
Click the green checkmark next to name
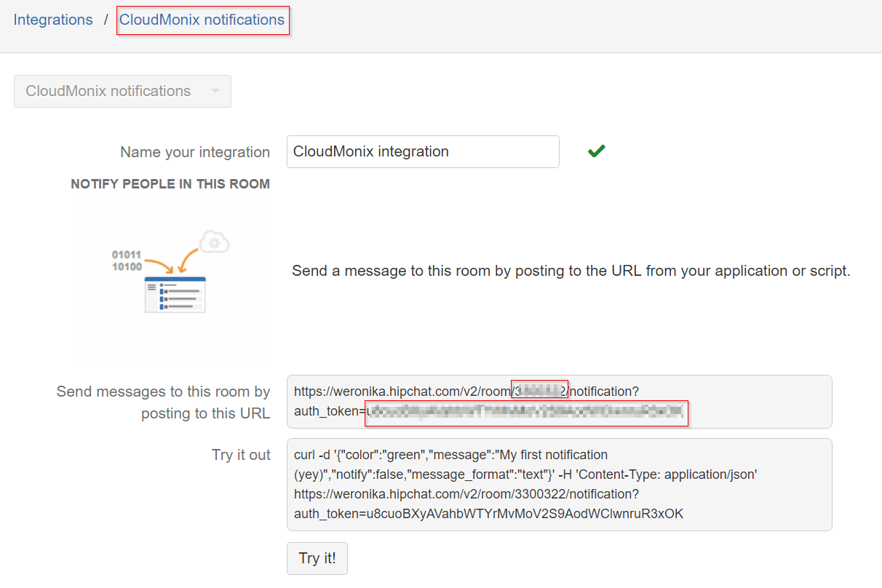tap(597, 151)
